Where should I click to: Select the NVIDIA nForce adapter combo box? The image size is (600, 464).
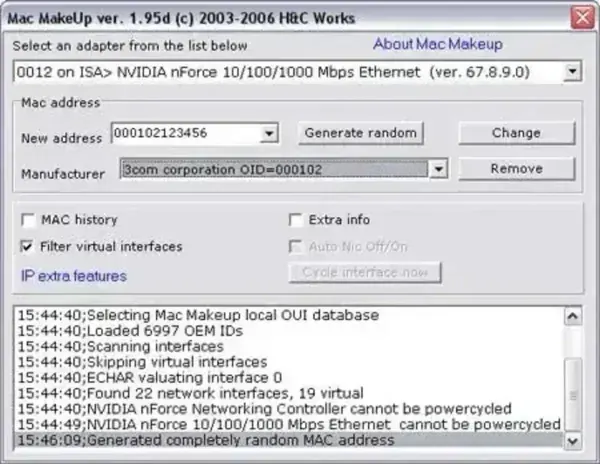pyautogui.click(x=297, y=72)
